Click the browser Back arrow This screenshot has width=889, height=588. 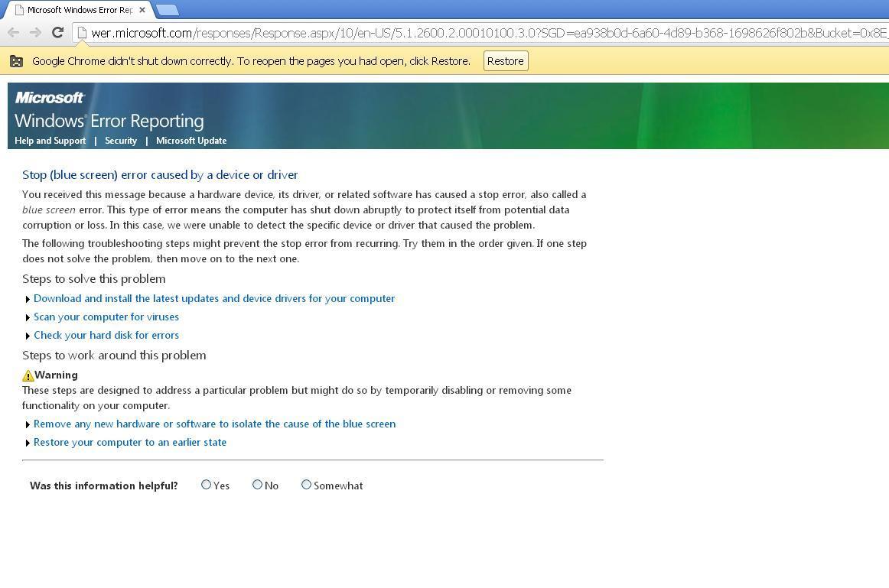point(14,32)
